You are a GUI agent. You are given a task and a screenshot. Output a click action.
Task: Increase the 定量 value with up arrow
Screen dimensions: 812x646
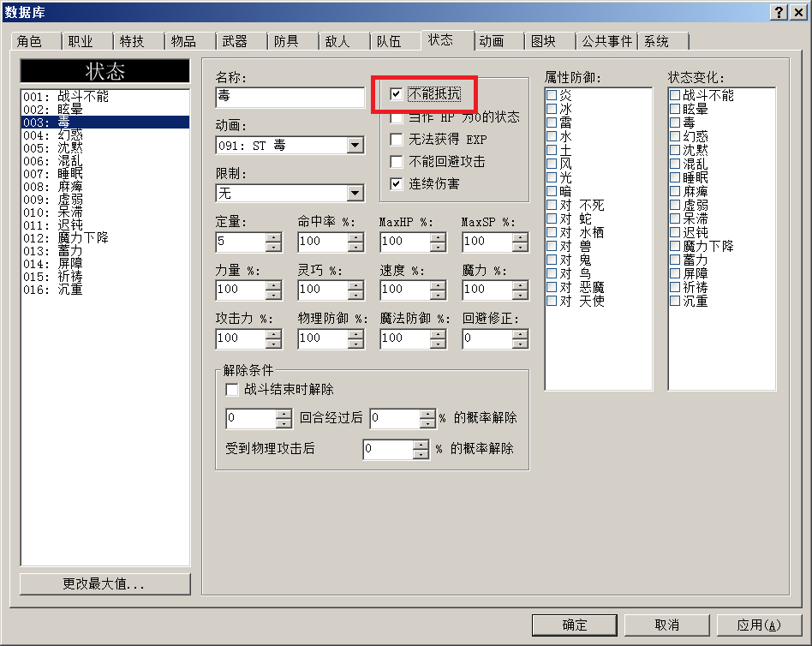[273, 237]
